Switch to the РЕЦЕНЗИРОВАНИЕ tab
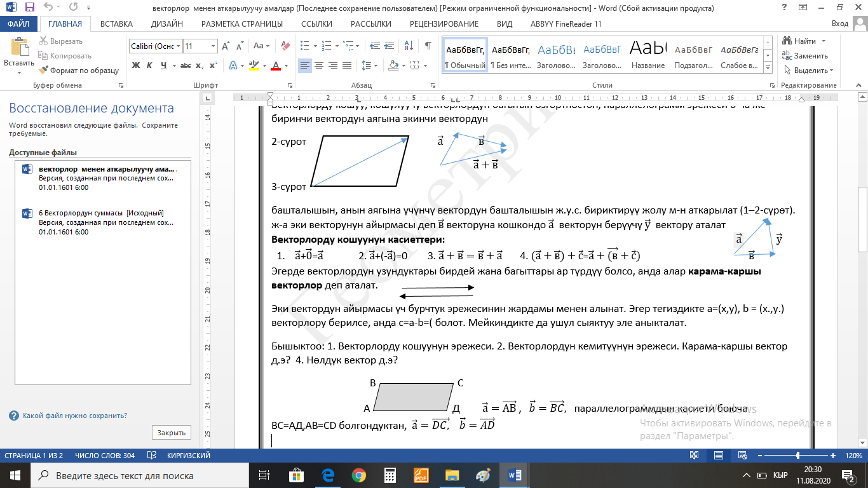868x488 pixels. click(x=444, y=24)
